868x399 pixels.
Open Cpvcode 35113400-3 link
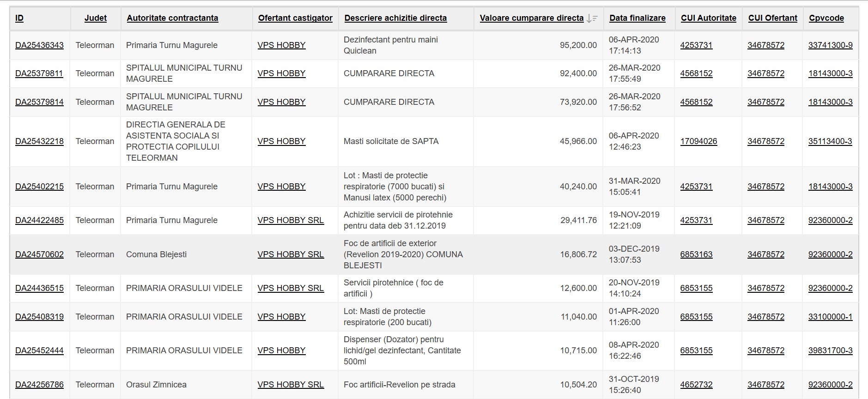coord(830,141)
